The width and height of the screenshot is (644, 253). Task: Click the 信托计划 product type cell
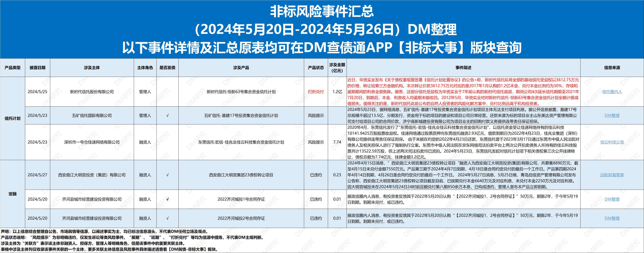point(13,118)
